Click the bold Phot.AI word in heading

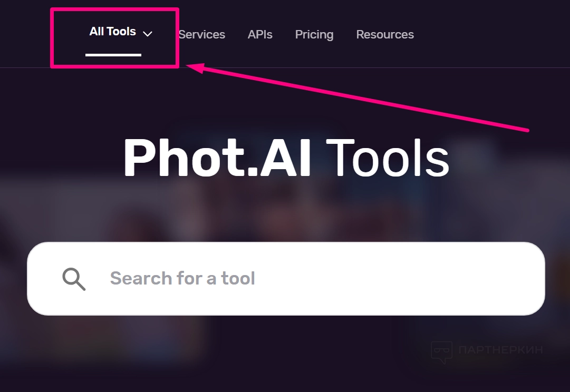click(217, 158)
